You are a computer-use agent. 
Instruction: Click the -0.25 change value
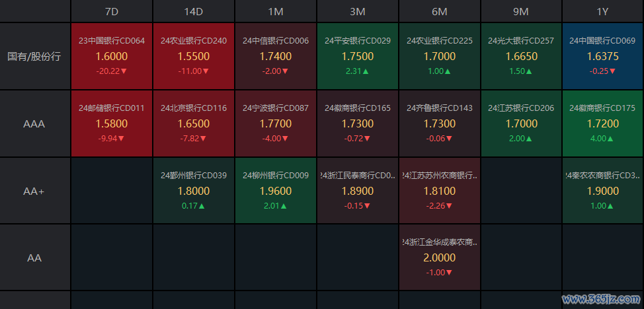coord(602,71)
